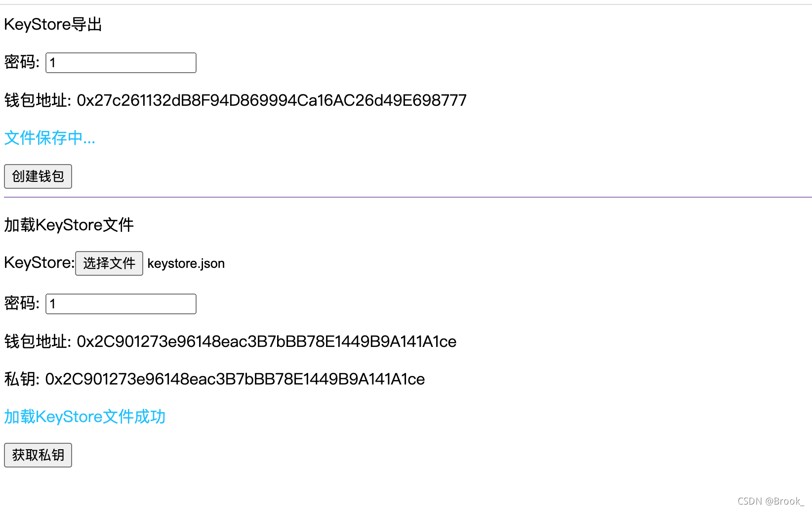Click the keystore.json filename label
Image resolution: width=812 pixels, height=511 pixels.
pos(186,263)
